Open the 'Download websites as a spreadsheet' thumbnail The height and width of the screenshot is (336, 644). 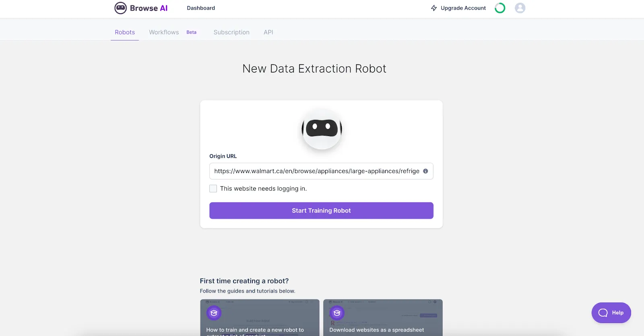pos(383,317)
